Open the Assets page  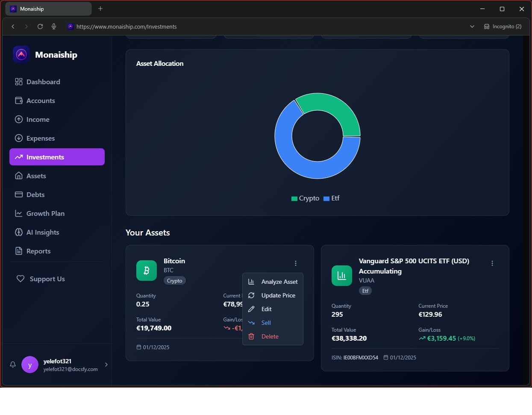click(57, 176)
